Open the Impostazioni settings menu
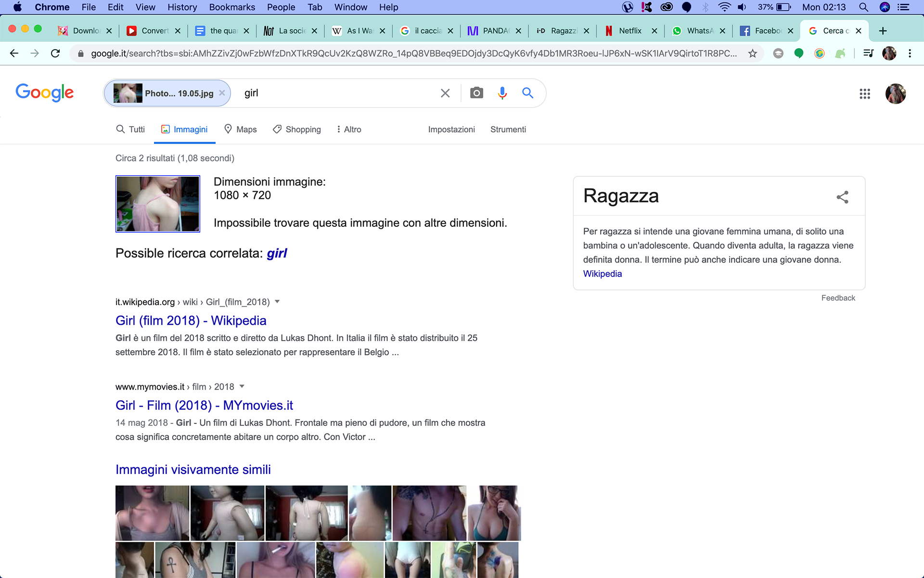Screen dimensions: 924x578 coord(451,129)
